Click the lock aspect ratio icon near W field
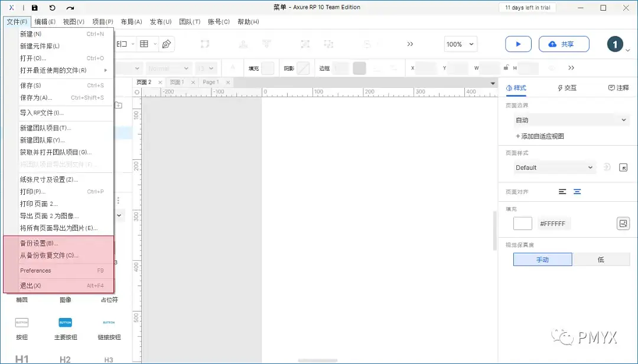 tap(506, 67)
